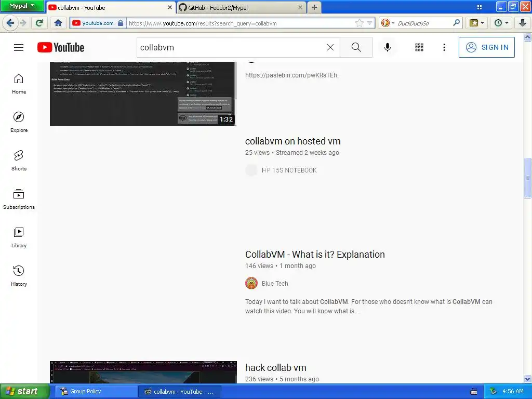Reload the current page
The height and width of the screenshot is (399, 532).
(39, 23)
